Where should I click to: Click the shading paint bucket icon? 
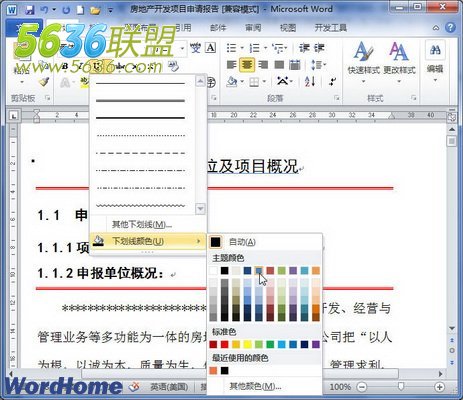coord(232,81)
